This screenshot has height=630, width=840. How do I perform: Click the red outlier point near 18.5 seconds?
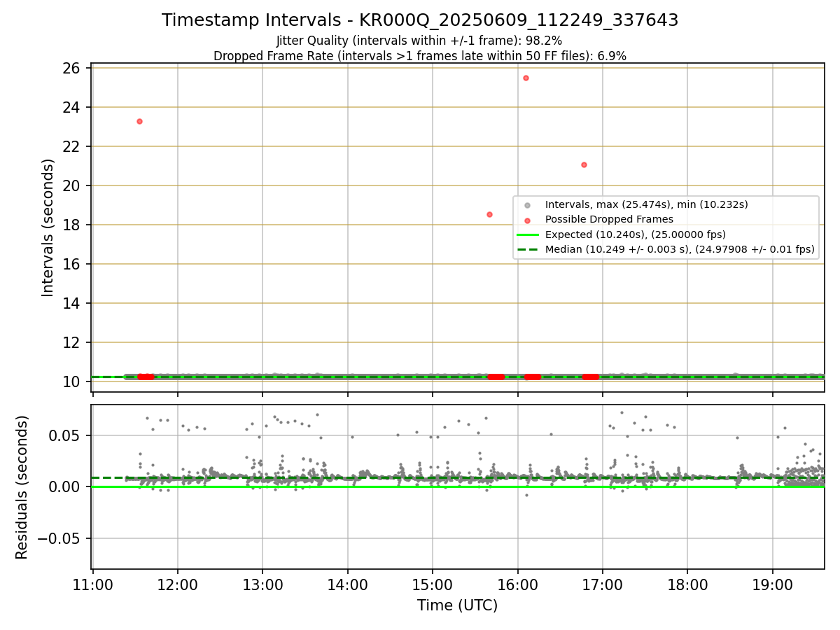[x=489, y=214]
